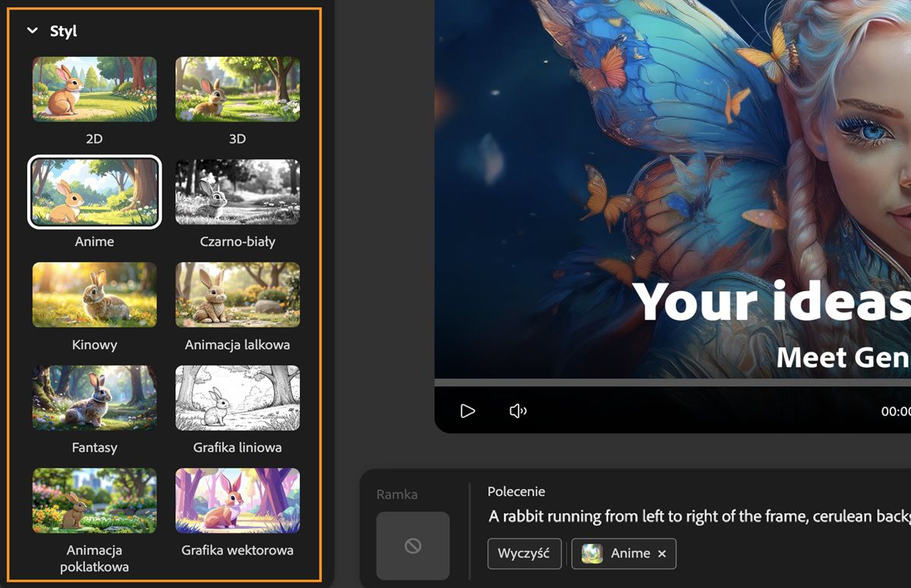Click the Polecenie prompt text field

point(698,517)
